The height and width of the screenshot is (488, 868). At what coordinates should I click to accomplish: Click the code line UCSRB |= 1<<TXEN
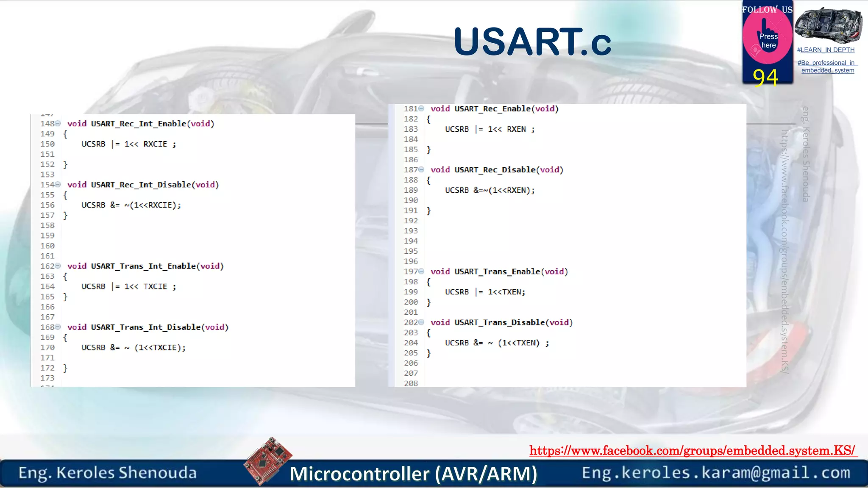[x=485, y=292]
